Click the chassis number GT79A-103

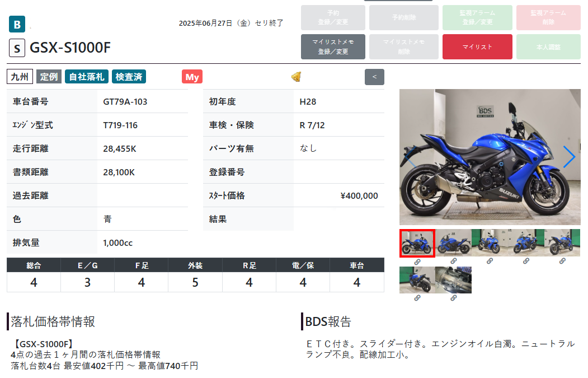pos(125,102)
